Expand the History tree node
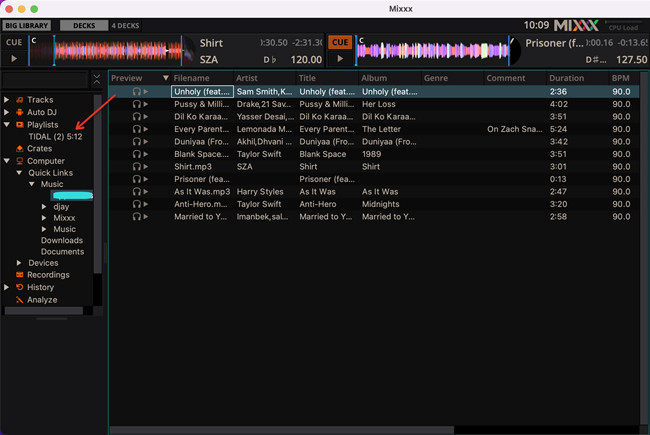Viewport: 650px width, 435px height. (x=7, y=287)
